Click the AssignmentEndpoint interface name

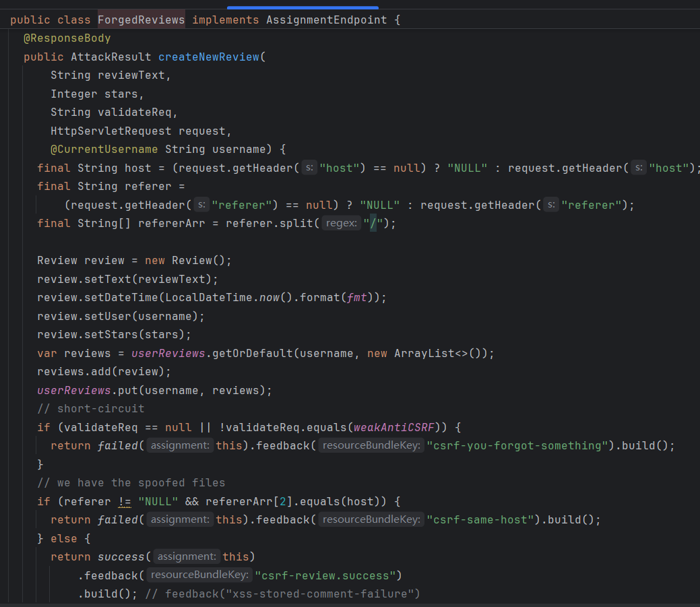point(326,20)
